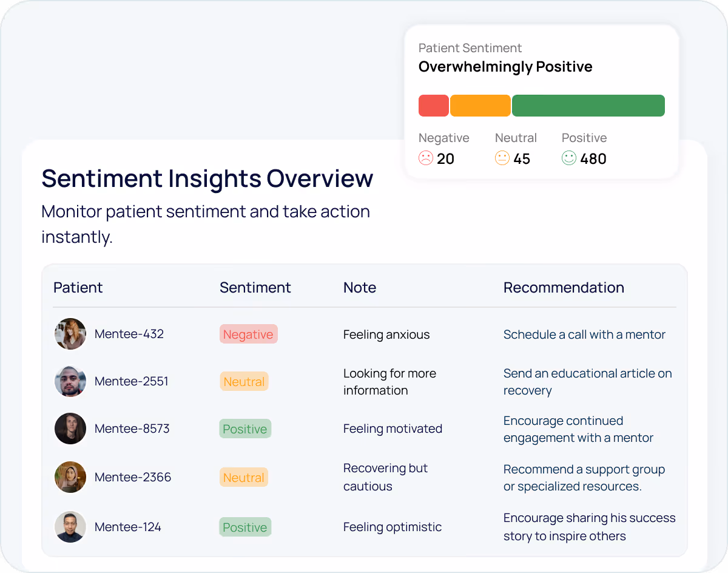The image size is (728, 573).
Task: Select Mentee-8573's profile avatar
Action: (x=70, y=429)
